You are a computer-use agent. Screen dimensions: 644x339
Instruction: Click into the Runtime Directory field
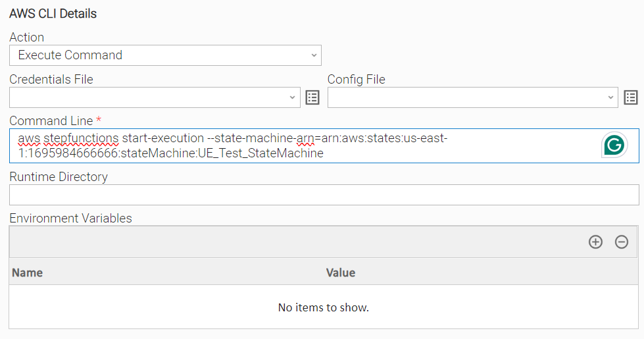324,195
